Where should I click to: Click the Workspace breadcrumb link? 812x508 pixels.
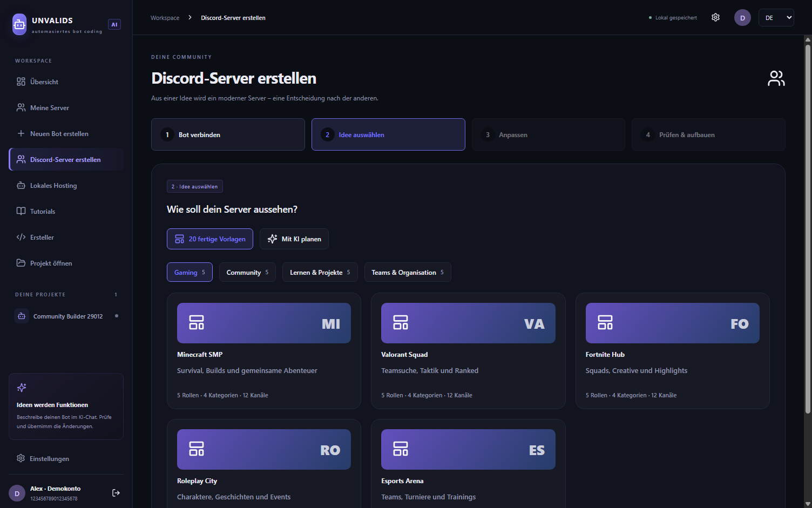[165, 18]
